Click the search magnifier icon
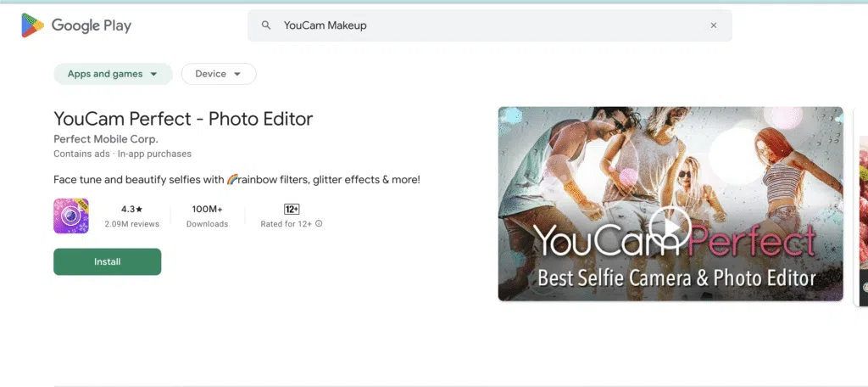The width and height of the screenshot is (868, 387). tap(266, 25)
